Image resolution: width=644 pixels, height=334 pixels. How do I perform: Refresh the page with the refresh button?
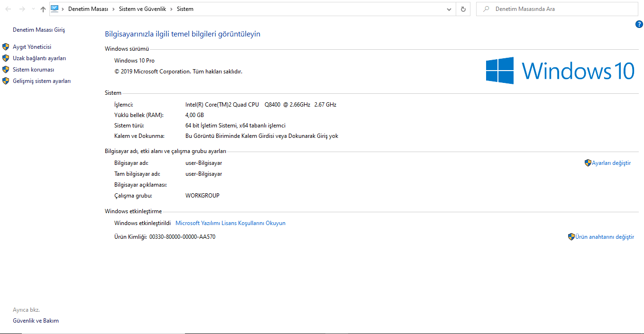pyautogui.click(x=463, y=9)
